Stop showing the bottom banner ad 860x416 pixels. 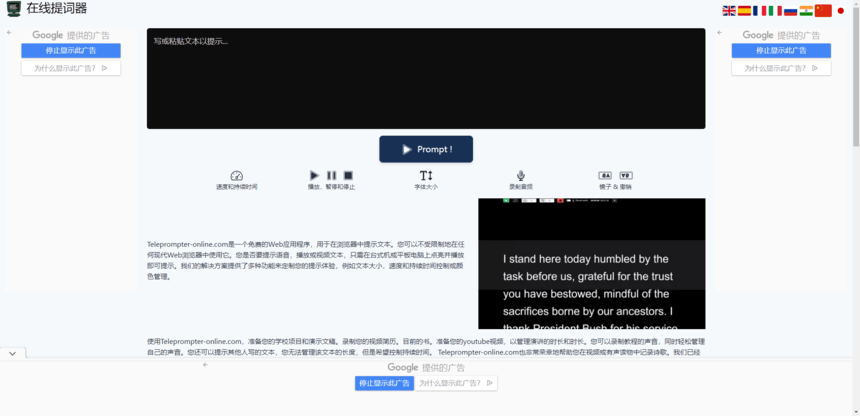(384, 383)
